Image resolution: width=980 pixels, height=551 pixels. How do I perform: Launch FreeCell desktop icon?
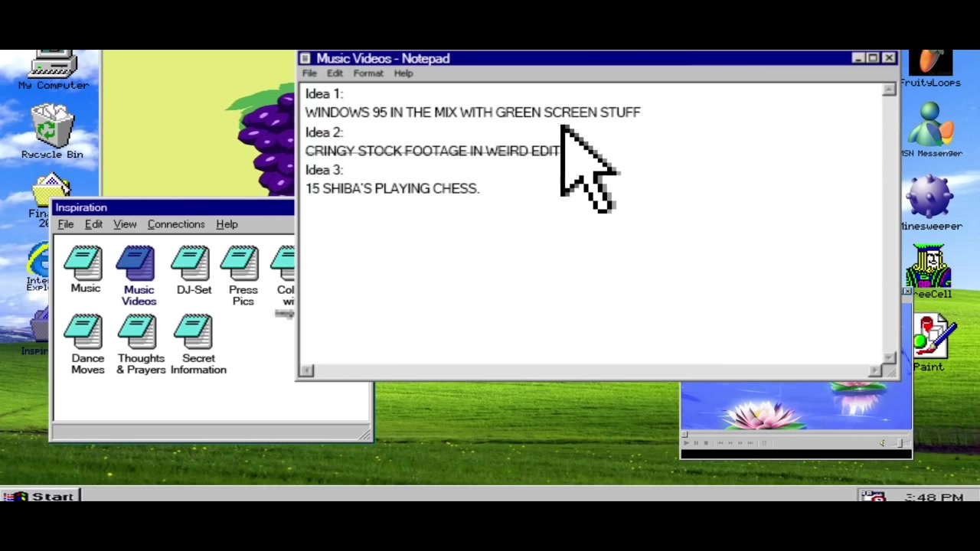(x=929, y=272)
